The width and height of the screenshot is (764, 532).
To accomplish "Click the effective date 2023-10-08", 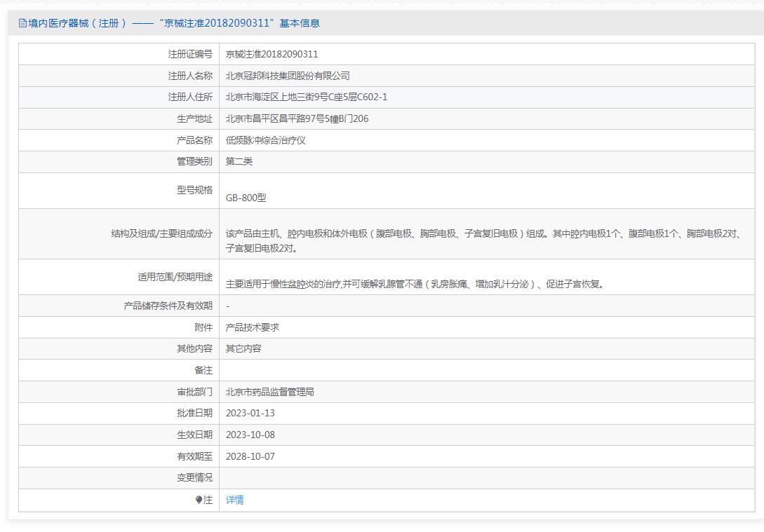I will click(250, 435).
